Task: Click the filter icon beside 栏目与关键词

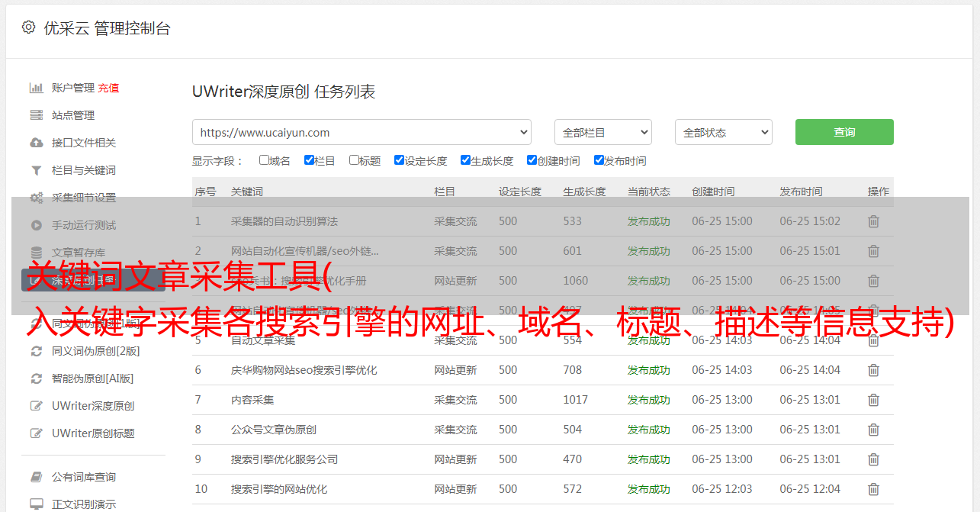Action: 36,170
